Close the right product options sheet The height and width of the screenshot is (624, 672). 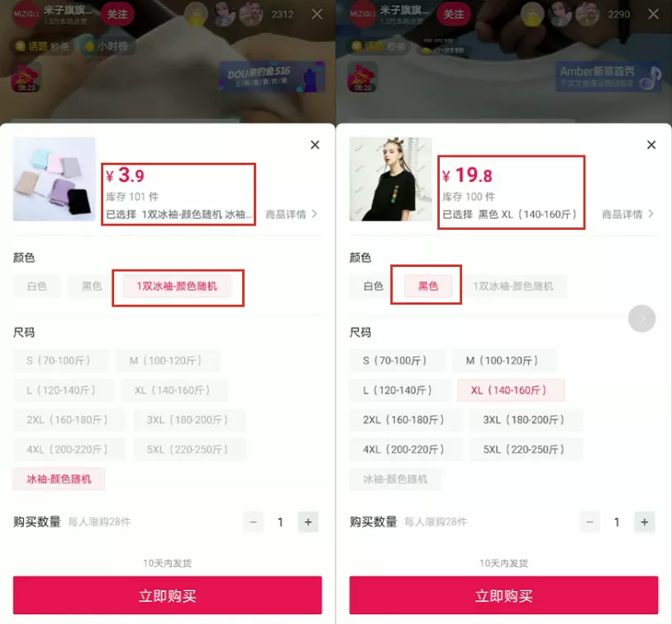[651, 145]
